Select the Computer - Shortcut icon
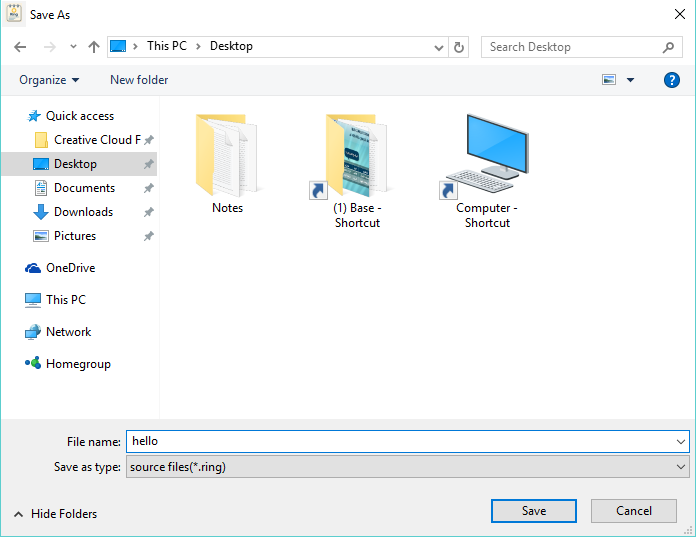 point(487,160)
